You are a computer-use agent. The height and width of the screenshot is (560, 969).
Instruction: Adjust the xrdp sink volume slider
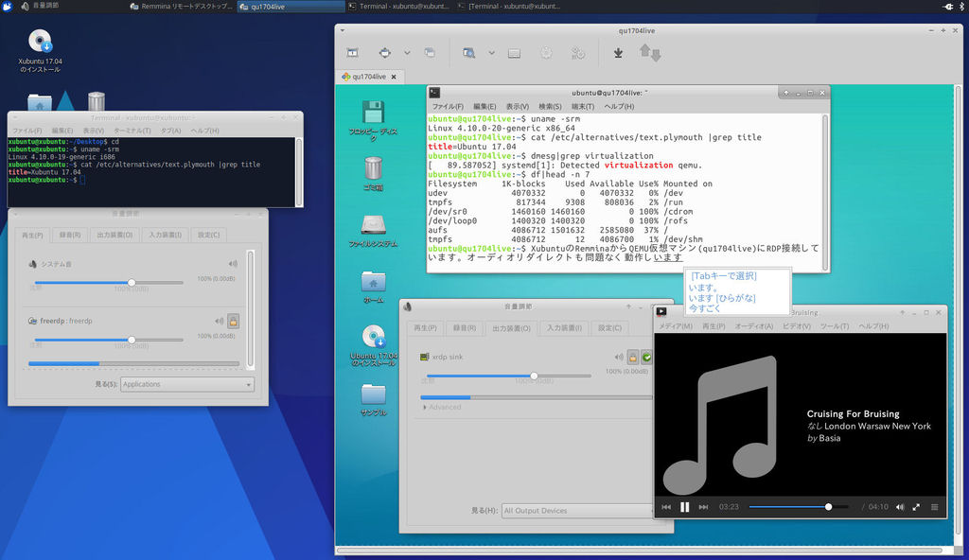coord(508,376)
